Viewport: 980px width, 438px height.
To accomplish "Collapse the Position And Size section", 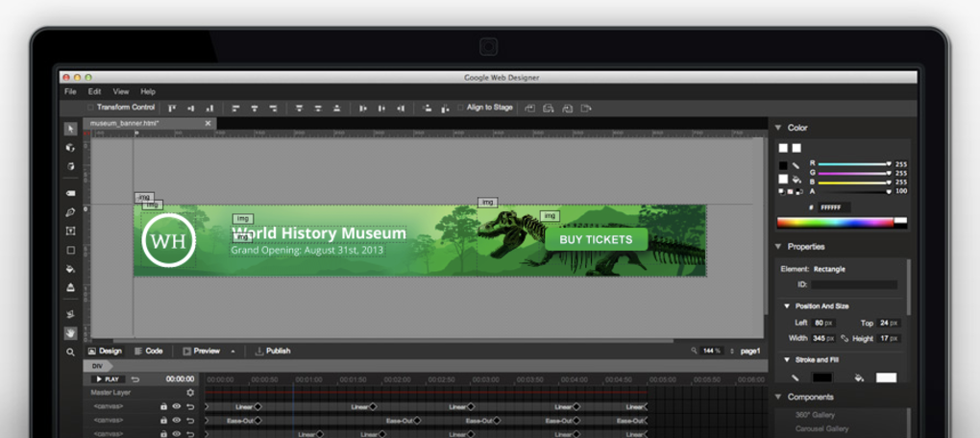I will tap(787, 305).
